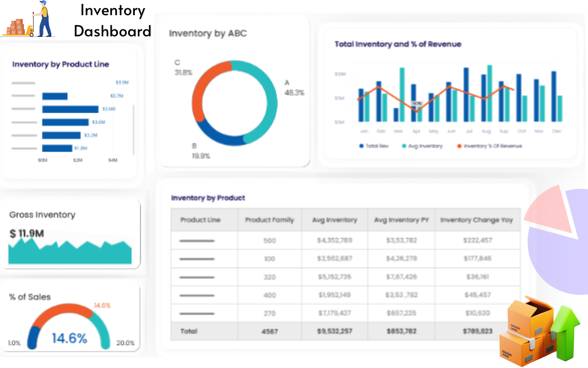Viewport: 588px width, 368px height.
Task: Click the warehouse worker logo illustration
Action: tap(28, 19)
